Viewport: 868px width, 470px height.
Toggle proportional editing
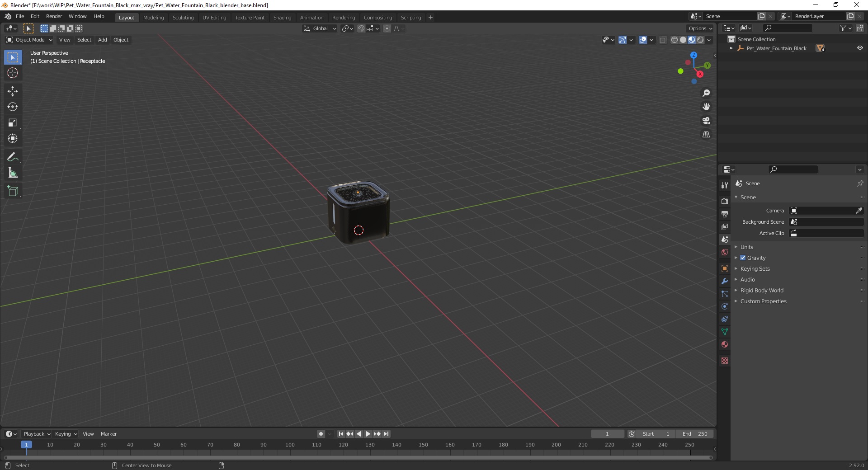(x=387, y=28)
